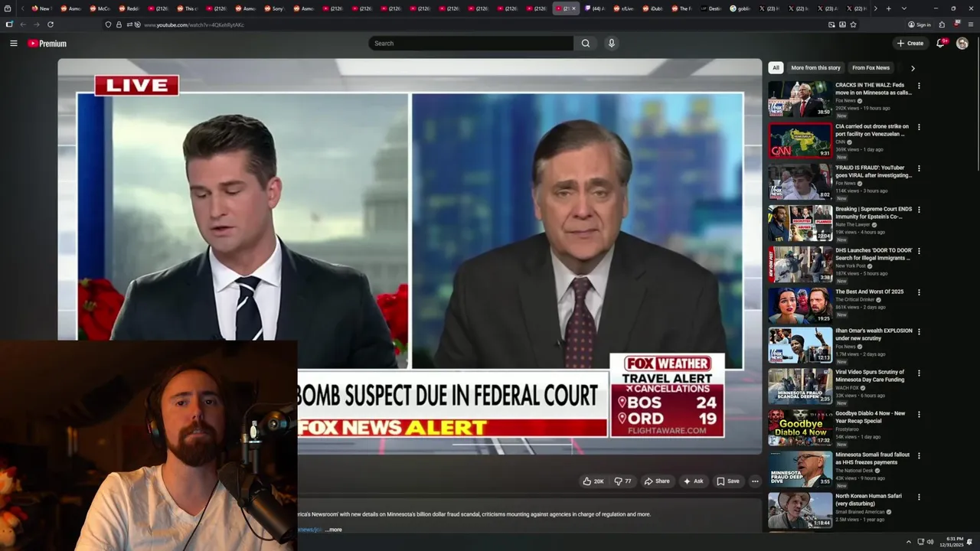Like the video with thumbs-up
980x551 pixels.
point(593,481)
